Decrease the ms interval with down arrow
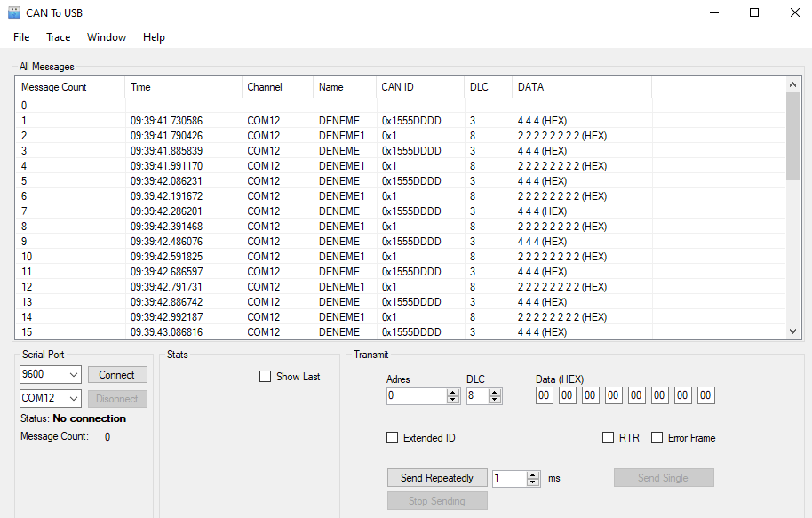812x518 pixels. [x=533, y=482]
